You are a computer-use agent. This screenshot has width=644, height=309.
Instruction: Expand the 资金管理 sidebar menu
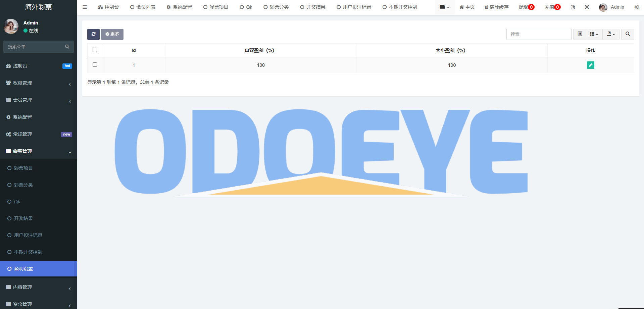[39, 304]
